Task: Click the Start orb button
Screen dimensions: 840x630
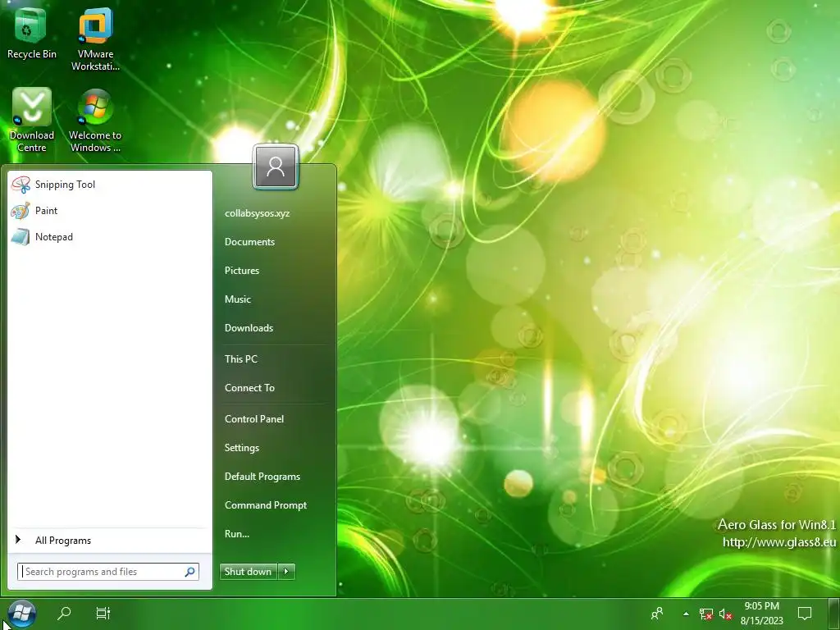Action: (x=22, y=614)
